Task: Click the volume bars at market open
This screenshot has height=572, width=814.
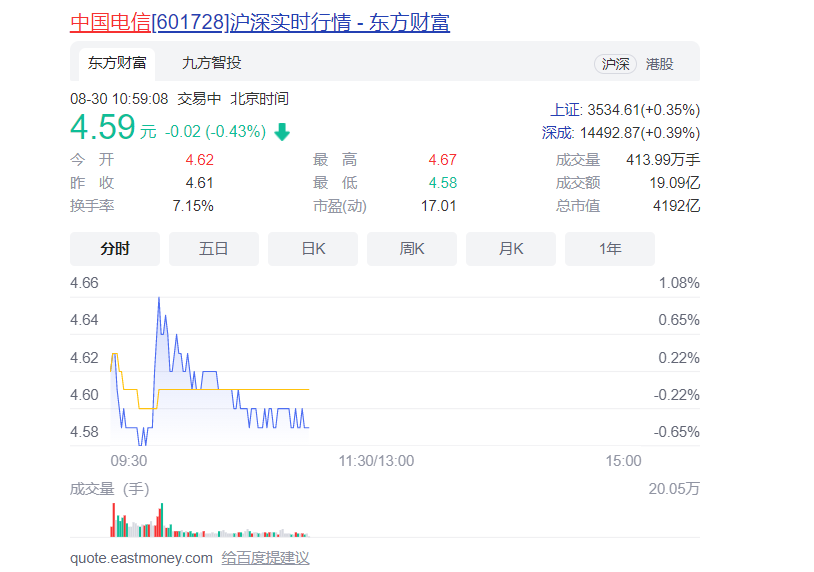Action: (x=113, y=521)
